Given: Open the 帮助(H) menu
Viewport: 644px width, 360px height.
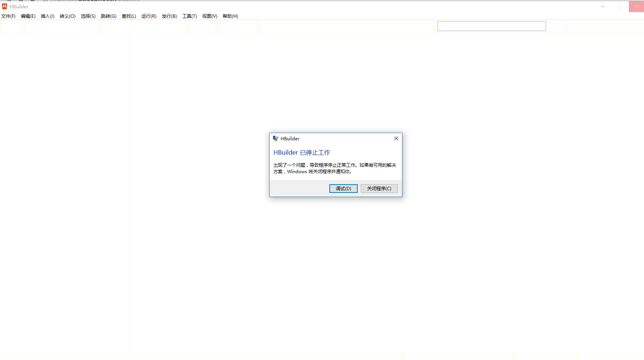Looking at the screenshot, I should click(x=230, y=16).
